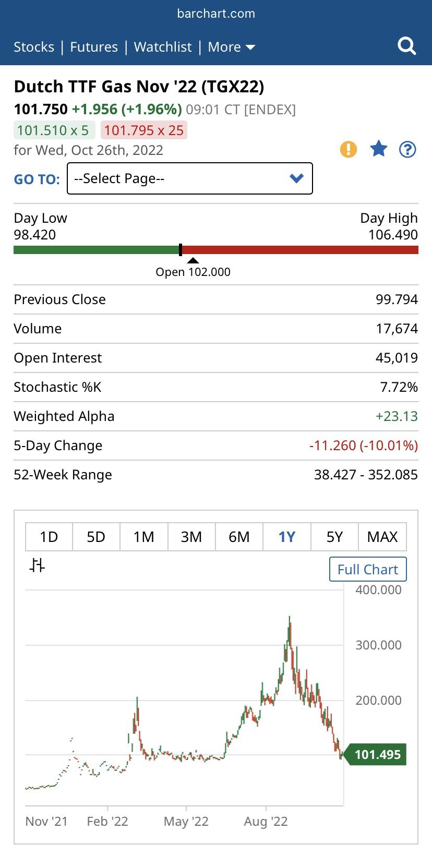Change chart type via bar-style icon

(37, 565)
